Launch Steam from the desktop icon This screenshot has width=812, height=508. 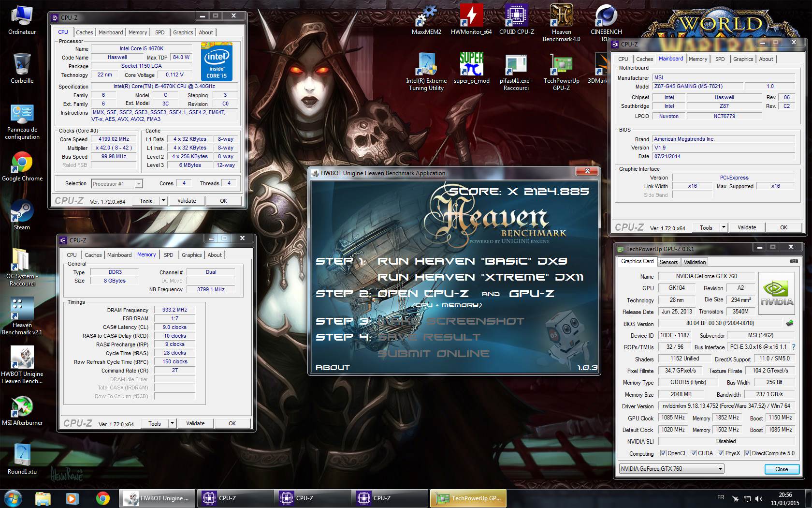[x=22, y=215]
